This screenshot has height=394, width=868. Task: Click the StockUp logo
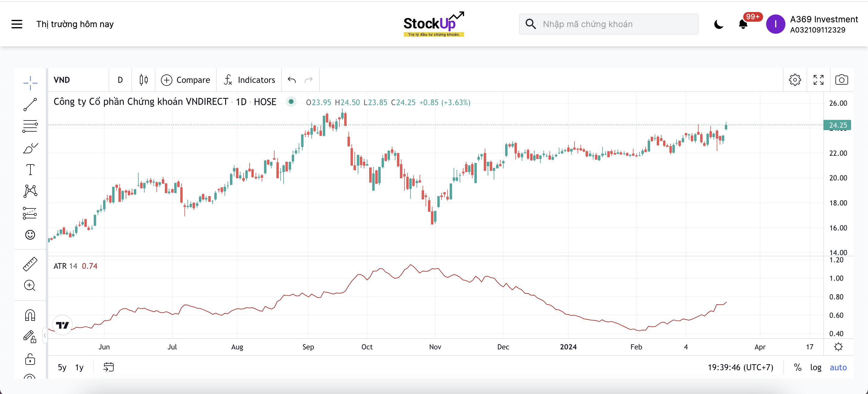pyautogui.click(x=434, y=24)
